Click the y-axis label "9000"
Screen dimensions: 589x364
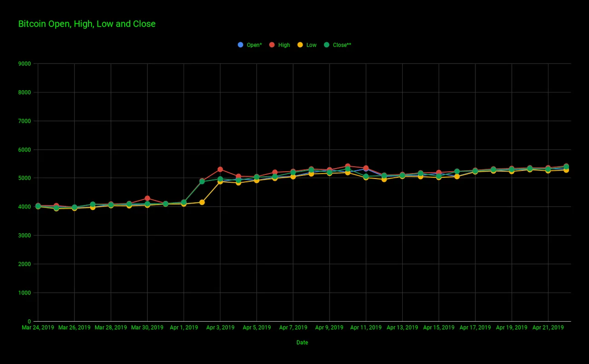(x=25, y=64)
